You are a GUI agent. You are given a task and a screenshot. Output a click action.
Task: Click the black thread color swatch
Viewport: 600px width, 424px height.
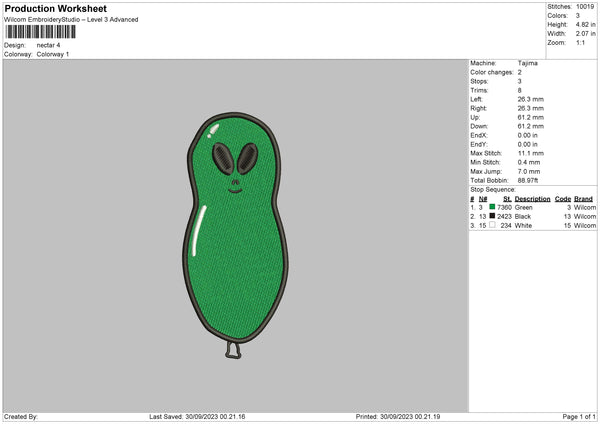(x=492, y=216)
